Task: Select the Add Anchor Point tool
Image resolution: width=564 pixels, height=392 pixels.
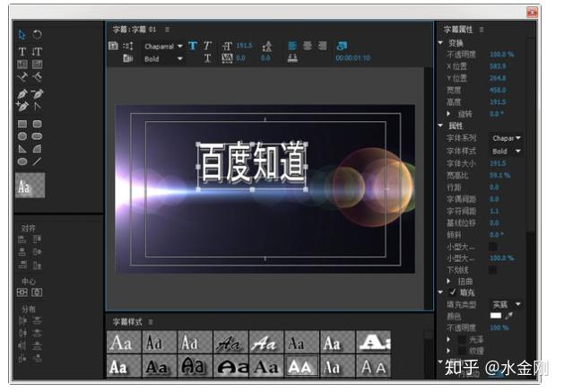Action: (22, 106)
